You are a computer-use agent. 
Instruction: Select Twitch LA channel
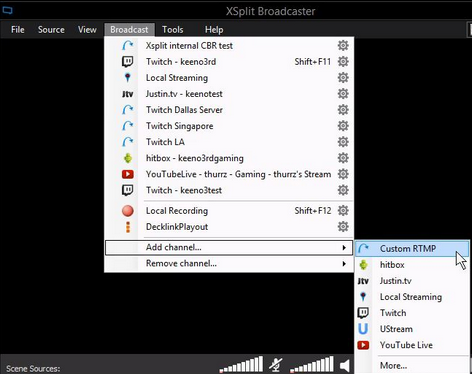click(229, 142)
